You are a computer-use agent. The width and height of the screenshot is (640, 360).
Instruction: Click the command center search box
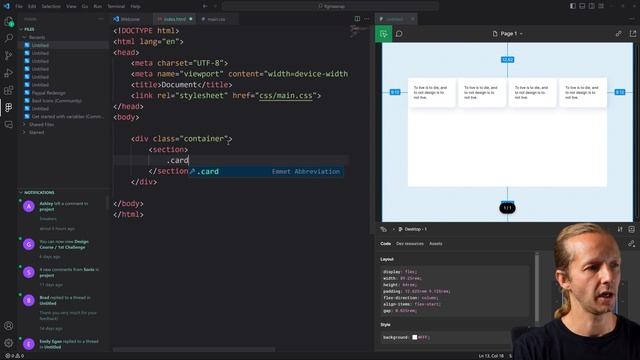click(331, 6)
